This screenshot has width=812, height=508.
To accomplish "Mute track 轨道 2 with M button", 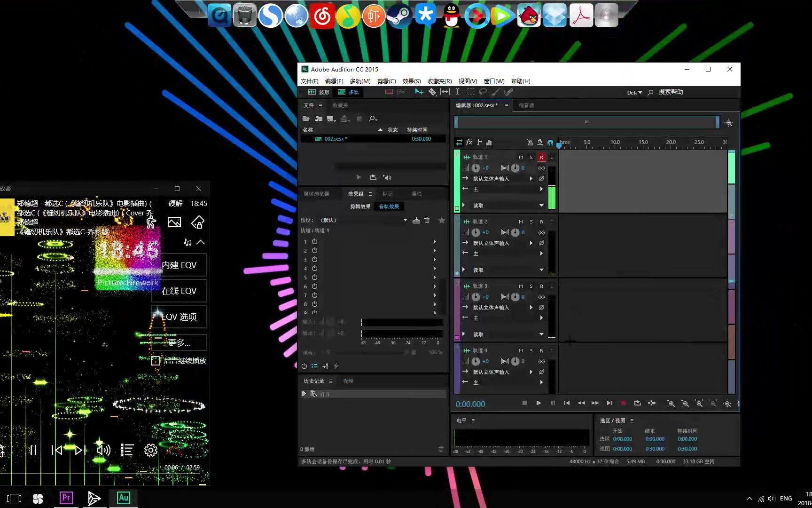I will pos(521,222).
